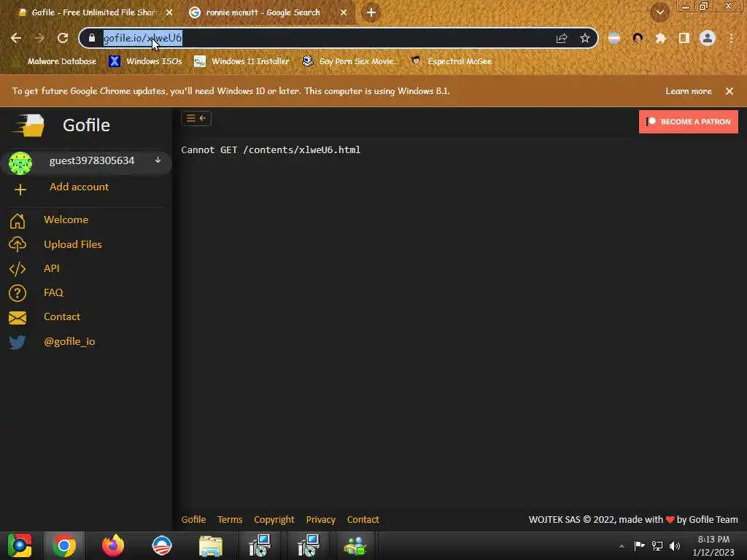Open the Extensions puzzle piece menu
747x560 pixels.
tap(661, 38)
